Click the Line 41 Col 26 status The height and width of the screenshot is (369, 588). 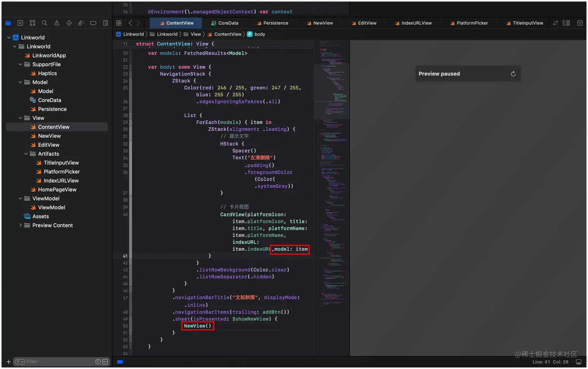click(x=550, y=362)
